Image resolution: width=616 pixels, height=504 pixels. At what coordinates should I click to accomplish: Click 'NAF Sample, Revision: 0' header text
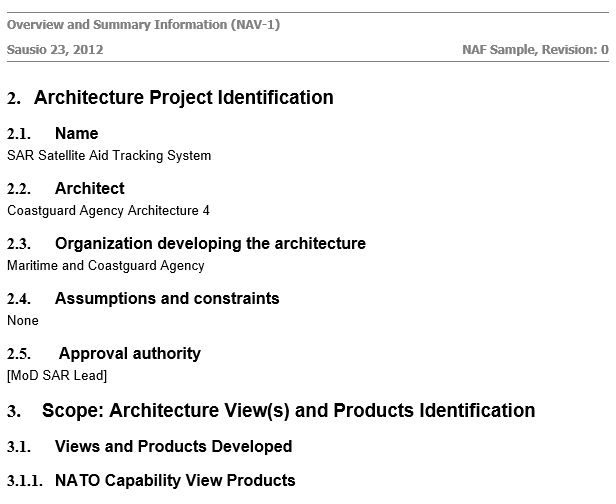click(x=535, y=50)
